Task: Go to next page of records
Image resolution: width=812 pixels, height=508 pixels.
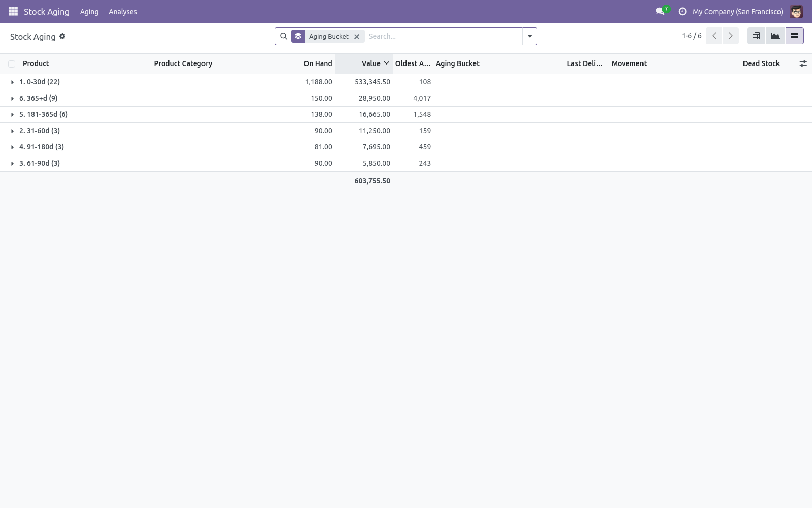Action: pos(730,36)
